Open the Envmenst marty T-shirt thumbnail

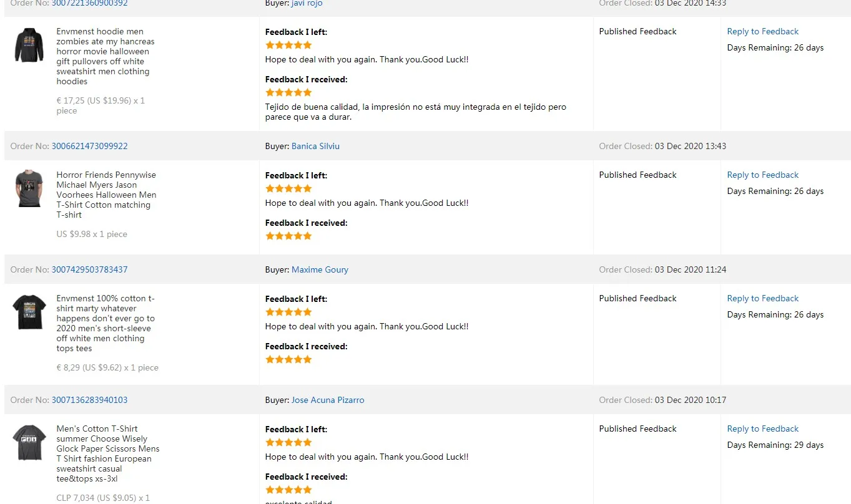[29, 312]
